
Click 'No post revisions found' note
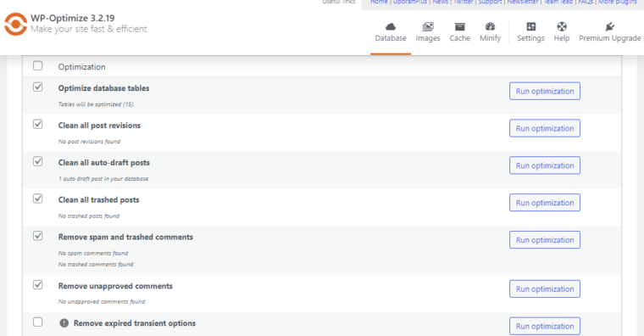click(89, 142)
